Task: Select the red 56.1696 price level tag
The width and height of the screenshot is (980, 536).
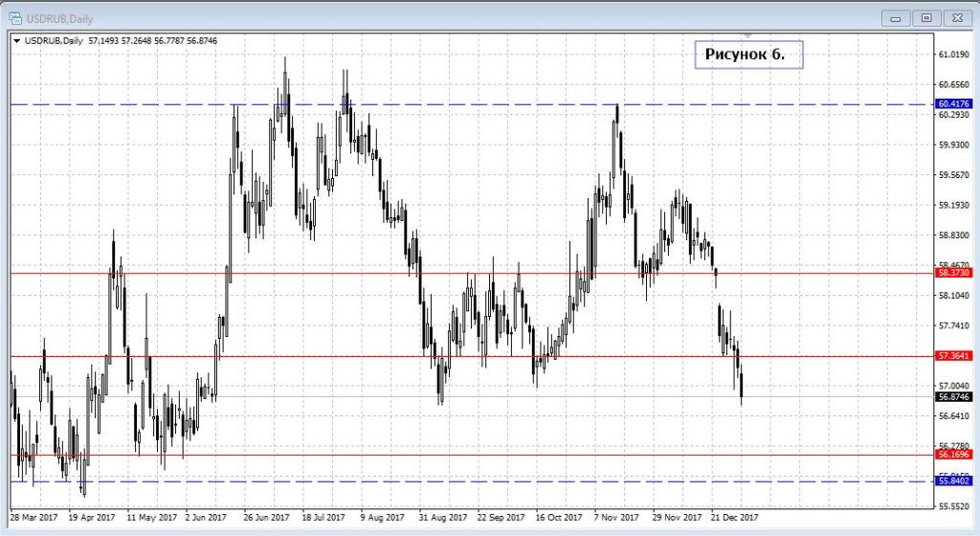Action: pos(954,456)
